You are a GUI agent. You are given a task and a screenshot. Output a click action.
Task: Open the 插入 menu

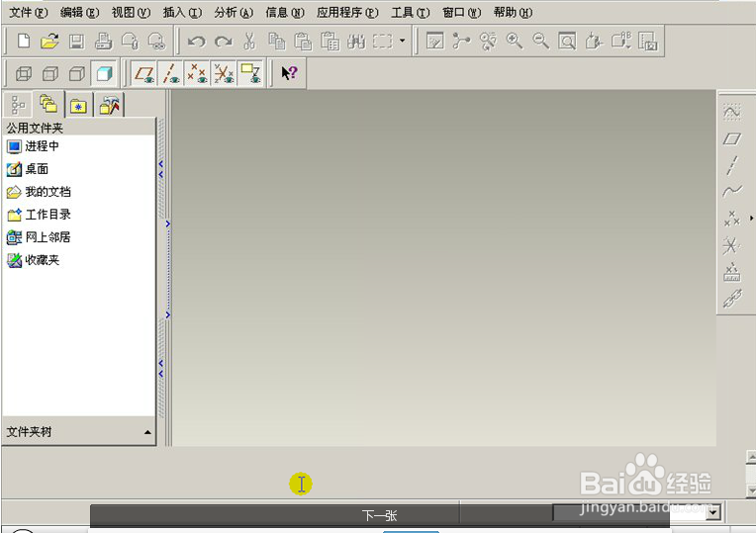coord(182,13)
